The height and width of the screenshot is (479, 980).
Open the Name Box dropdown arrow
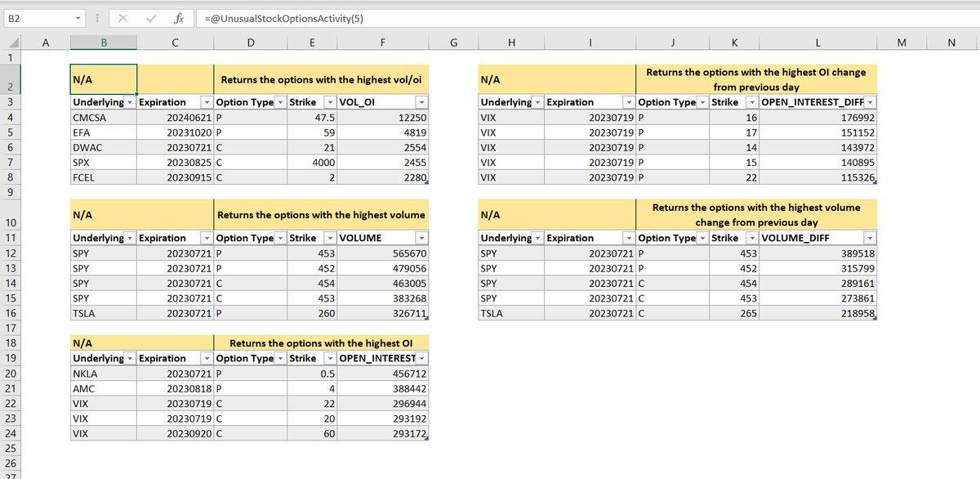78,18
